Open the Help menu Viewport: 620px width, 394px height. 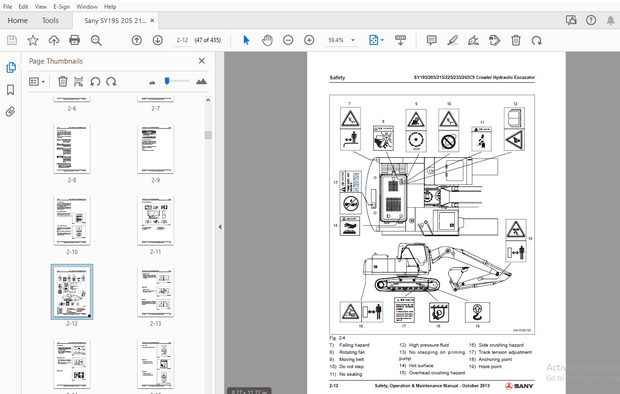tap(110, 6)
